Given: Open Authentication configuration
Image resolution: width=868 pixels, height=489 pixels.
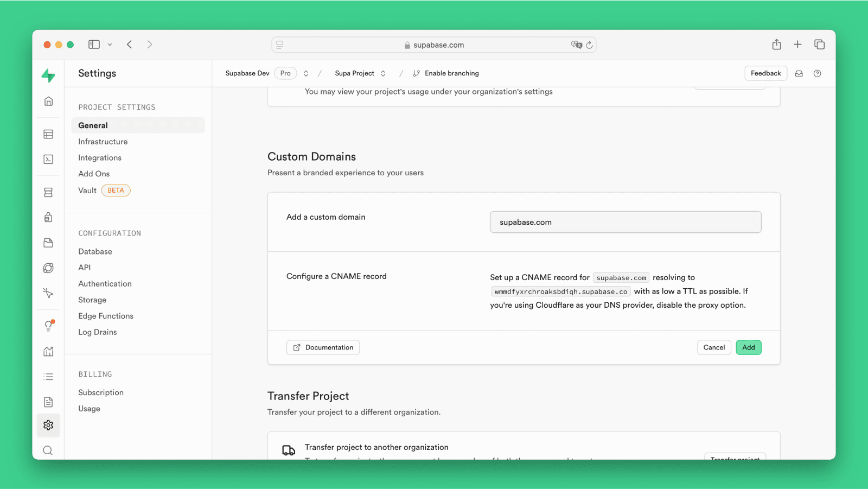Looking at the screenshot, I should click(x=105, y=284).
